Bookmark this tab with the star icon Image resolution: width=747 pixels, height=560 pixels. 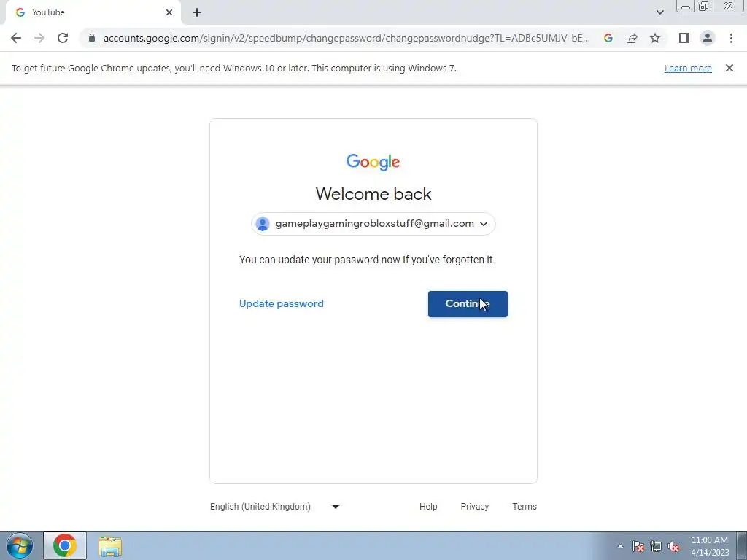point(655,38)
